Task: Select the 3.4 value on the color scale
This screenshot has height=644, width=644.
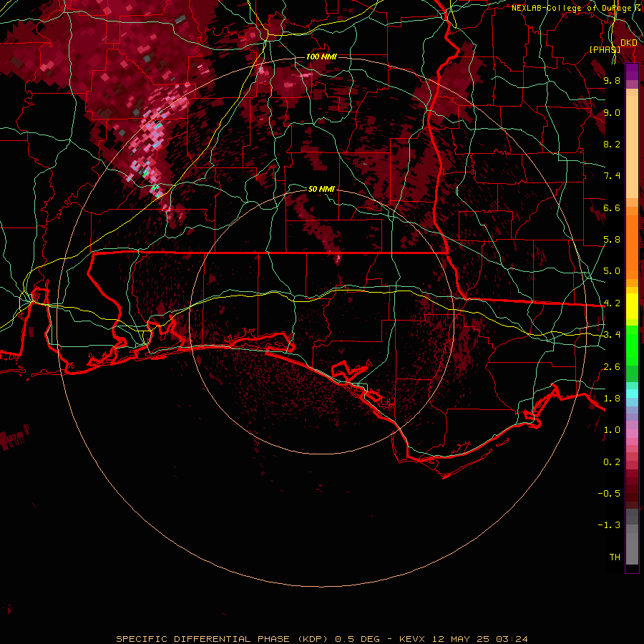Action: [612, 335]
